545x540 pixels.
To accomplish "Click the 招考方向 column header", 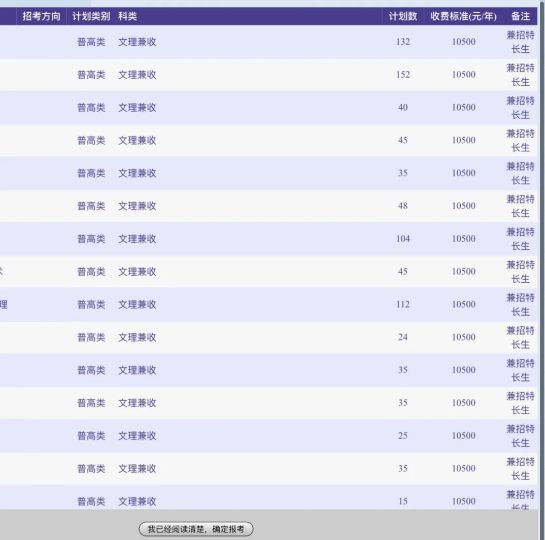I will pos(41,16).
